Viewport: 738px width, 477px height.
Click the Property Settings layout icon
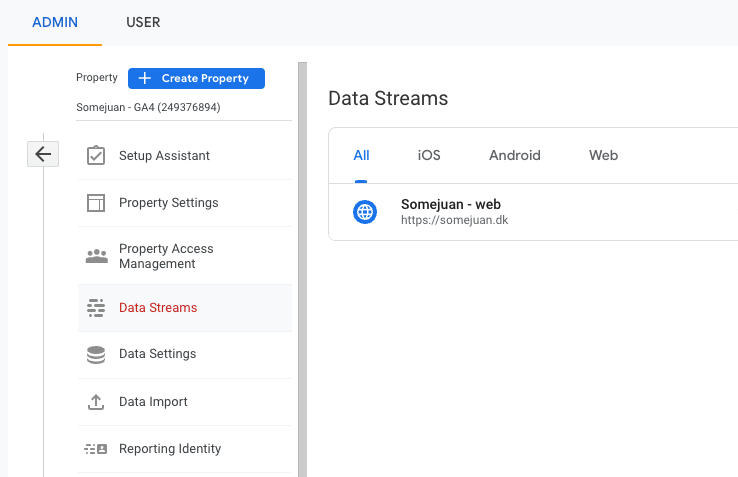pos(96,203)
